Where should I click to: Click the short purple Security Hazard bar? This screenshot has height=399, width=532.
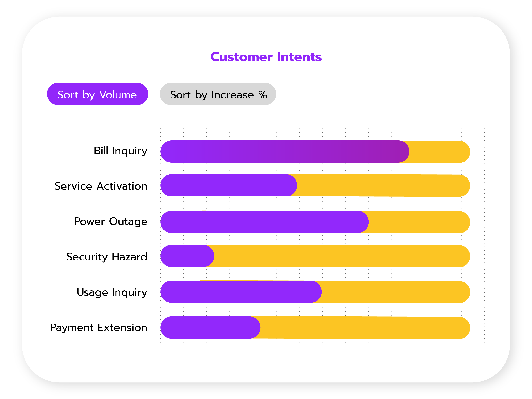(x=187, y=256)
